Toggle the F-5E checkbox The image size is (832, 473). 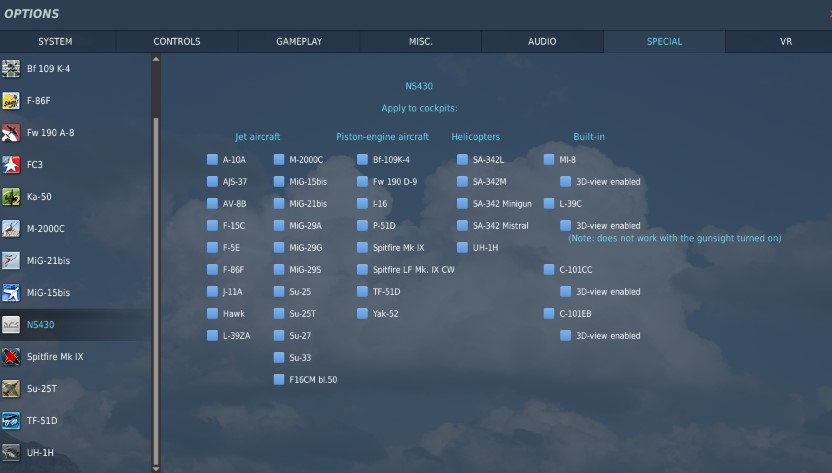coord(212,247)
